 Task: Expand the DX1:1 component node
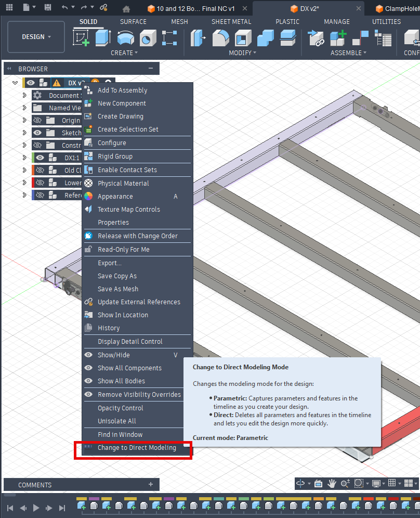(24, 158)
